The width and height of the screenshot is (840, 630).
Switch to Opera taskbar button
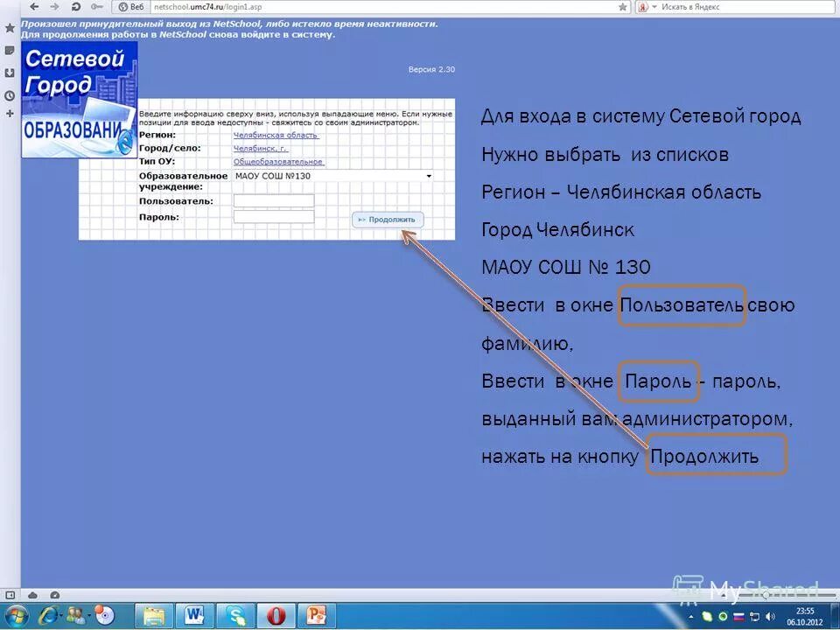click(x=276, y=616)
